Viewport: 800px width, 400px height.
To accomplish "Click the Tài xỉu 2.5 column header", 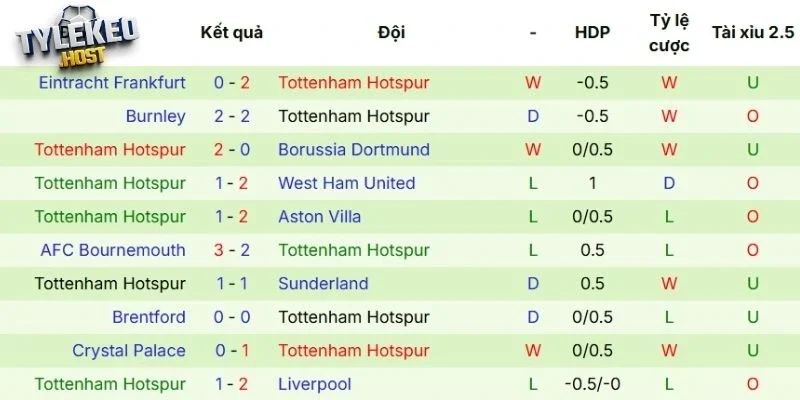I will 752,32.
